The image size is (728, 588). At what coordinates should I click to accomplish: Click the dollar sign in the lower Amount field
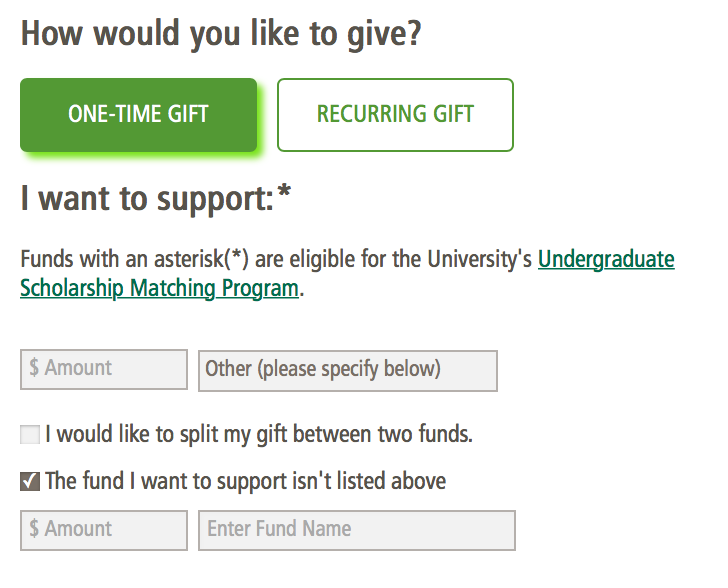click(x=34, y=530)
